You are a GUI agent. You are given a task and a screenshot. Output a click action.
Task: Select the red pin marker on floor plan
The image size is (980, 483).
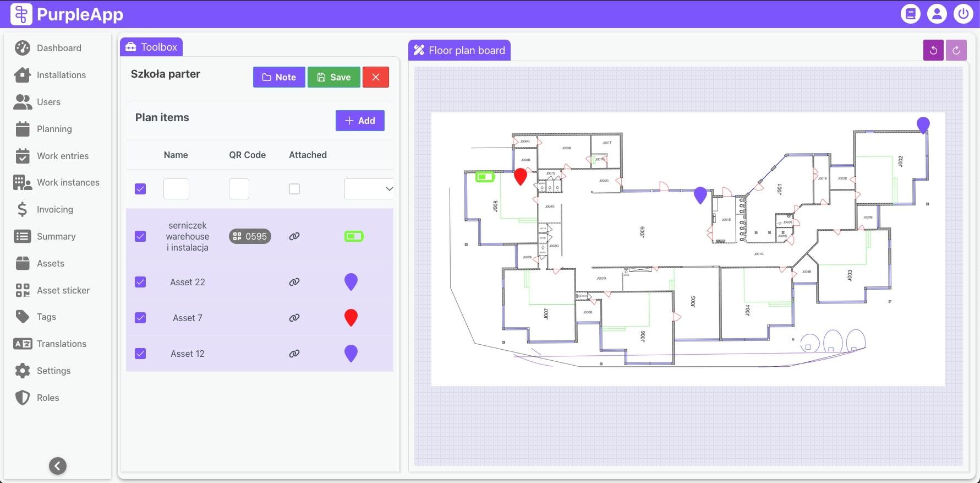click(520, 176)
